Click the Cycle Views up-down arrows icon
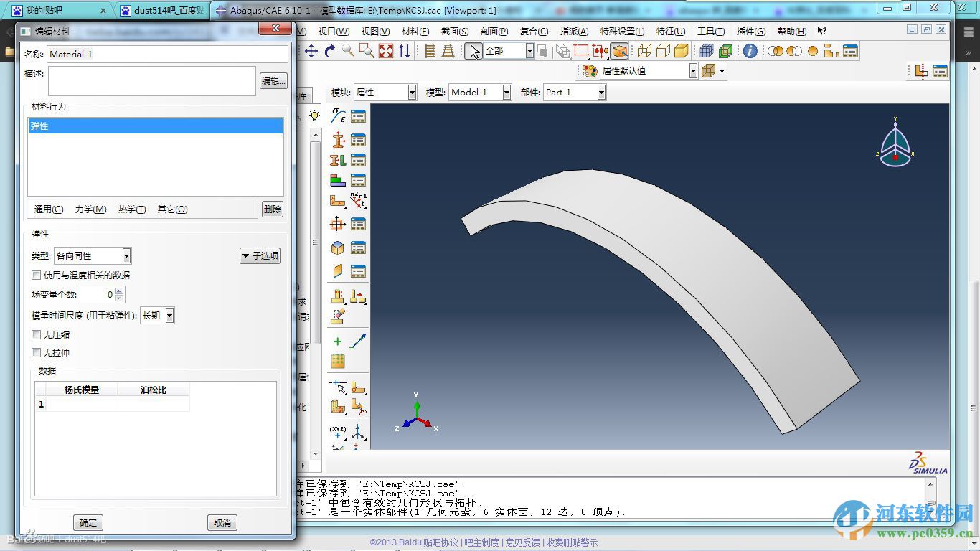 tap(405, 51)
